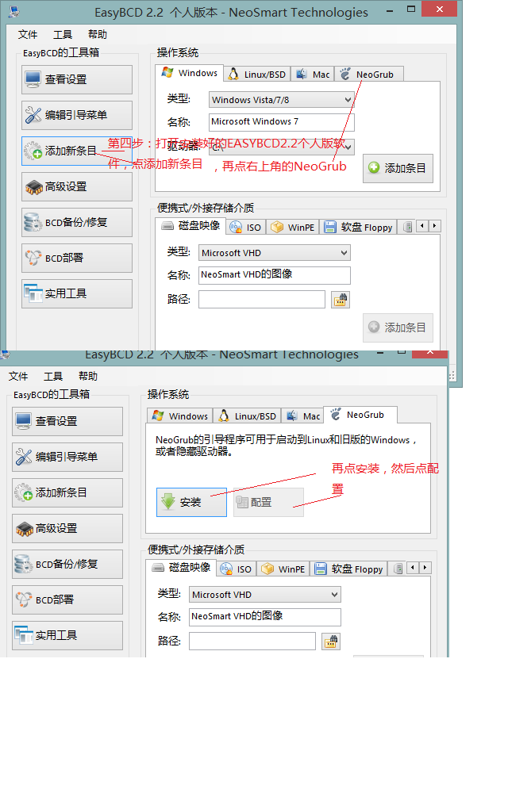Click the 路径 path field in lower window

click(x=252, y=641)
